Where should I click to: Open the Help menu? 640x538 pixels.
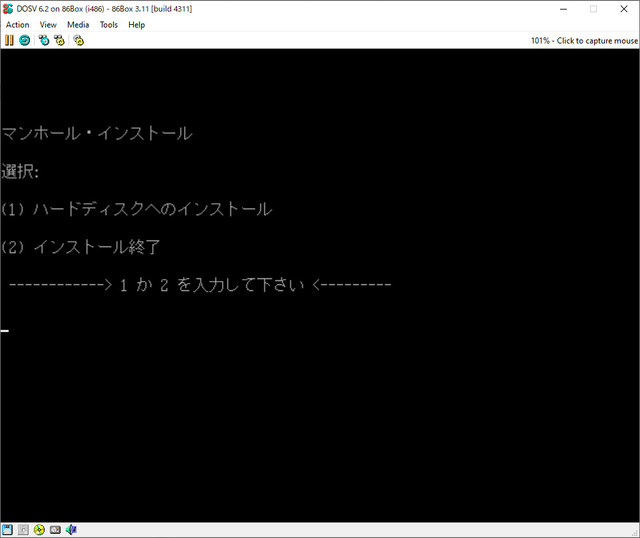(x=136, y=25)
